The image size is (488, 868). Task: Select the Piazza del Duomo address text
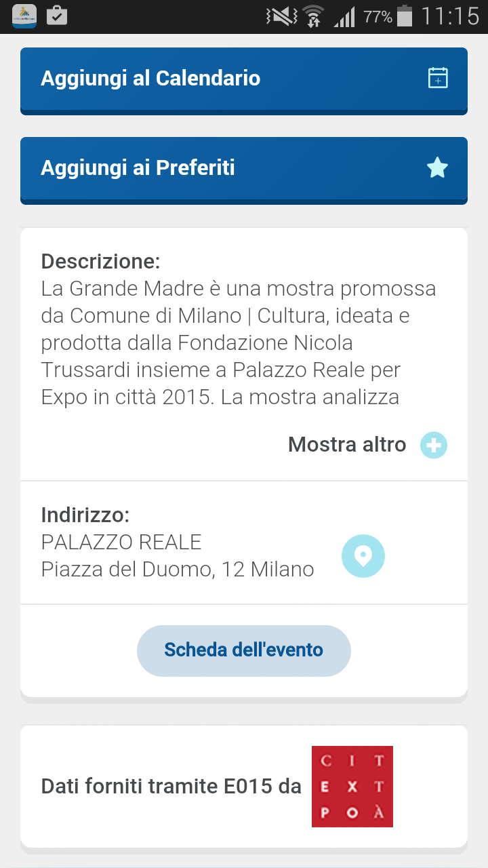click(x=178, y=569)
